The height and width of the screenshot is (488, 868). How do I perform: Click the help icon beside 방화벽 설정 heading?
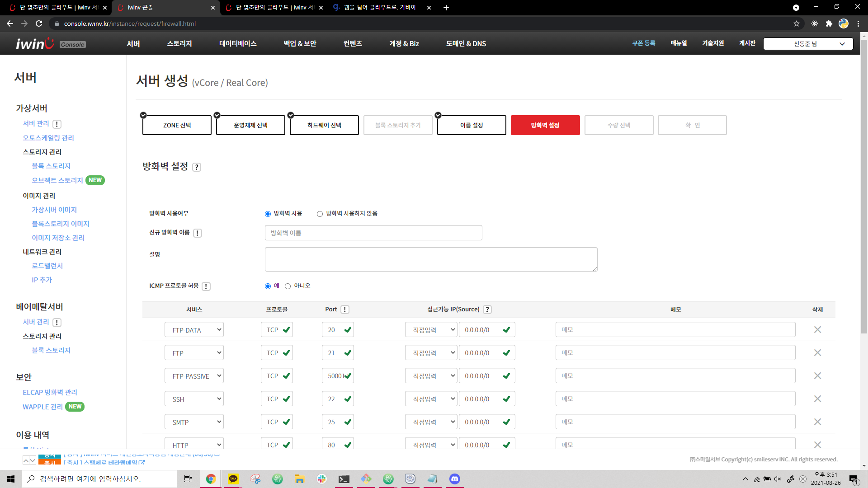point(197,167)
